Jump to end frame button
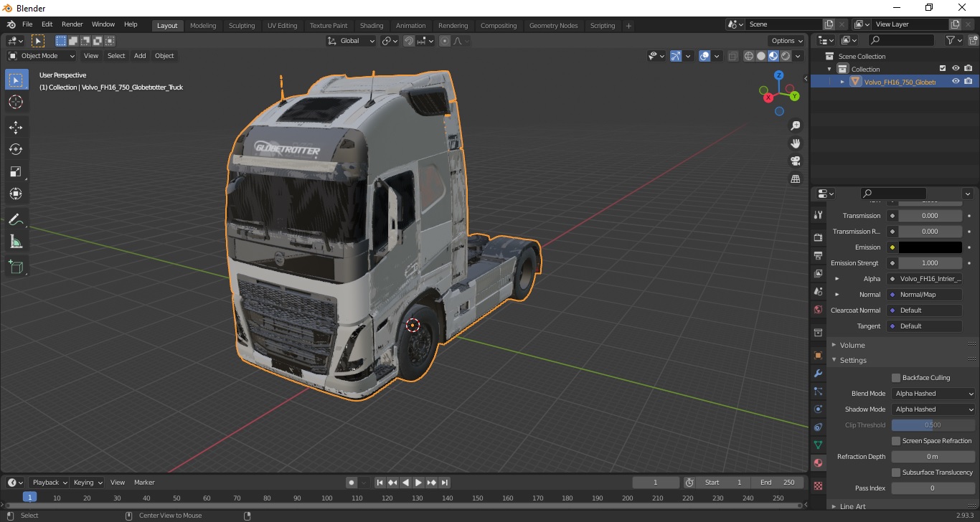Viewport: 980px width, 522px height. (x=445, y=483)
